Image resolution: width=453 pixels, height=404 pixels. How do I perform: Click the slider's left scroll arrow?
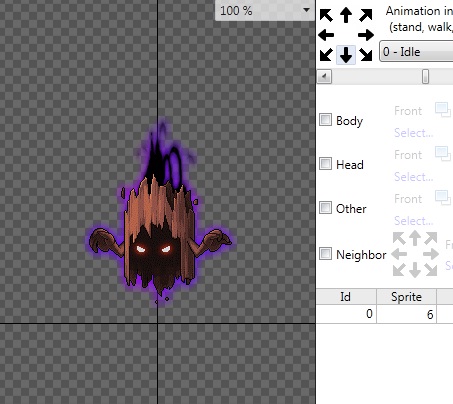pyautogui.click(x=324, y=77)
